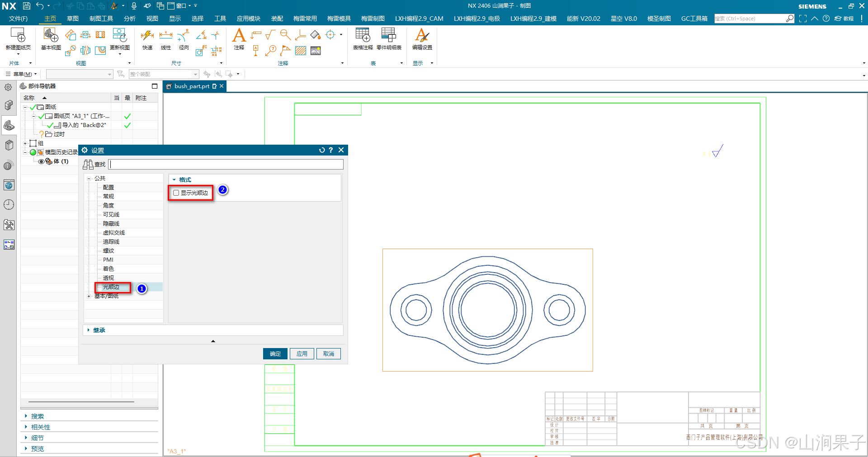
Task: Click the raster image icon in the annotation group
Action: pos(316,50)
